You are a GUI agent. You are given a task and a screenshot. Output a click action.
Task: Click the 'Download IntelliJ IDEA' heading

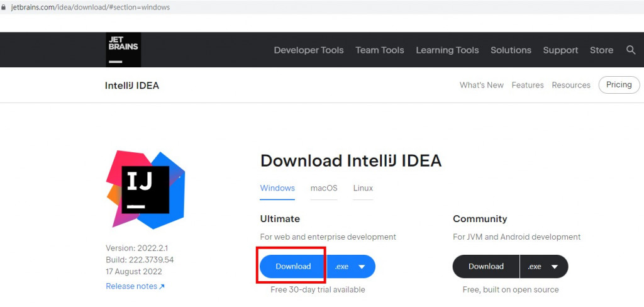pos(351,160)
